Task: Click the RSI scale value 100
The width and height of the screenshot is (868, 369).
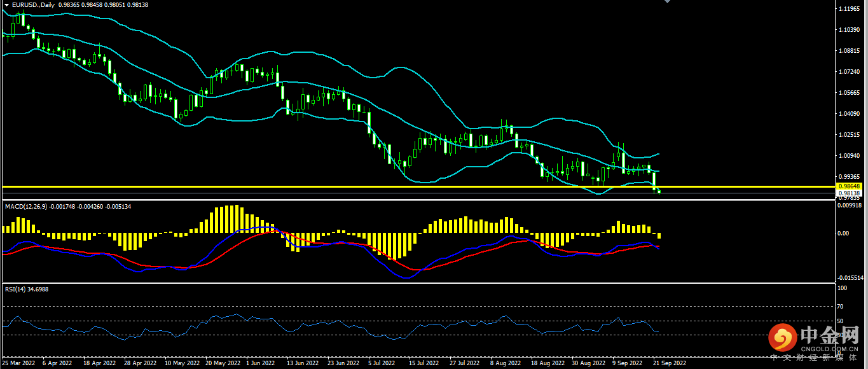Action: (843, 288)
